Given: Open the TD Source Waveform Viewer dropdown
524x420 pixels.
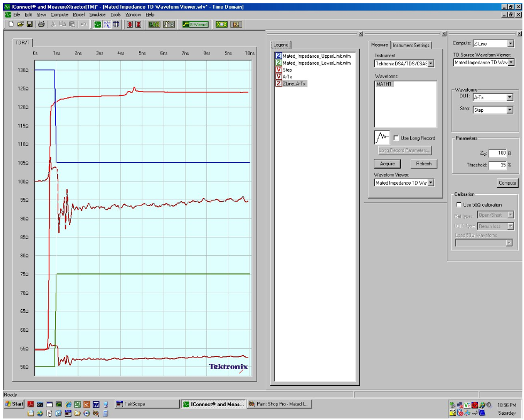Looking at the screenshot, I should tap(511, 63).
